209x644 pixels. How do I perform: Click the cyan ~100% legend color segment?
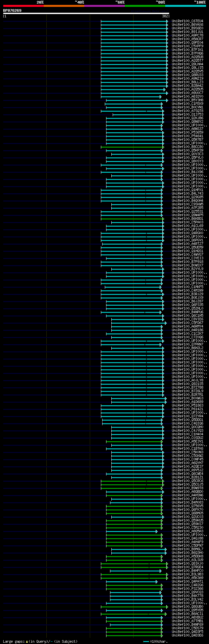pyautogui.click(x=185, y=6)
